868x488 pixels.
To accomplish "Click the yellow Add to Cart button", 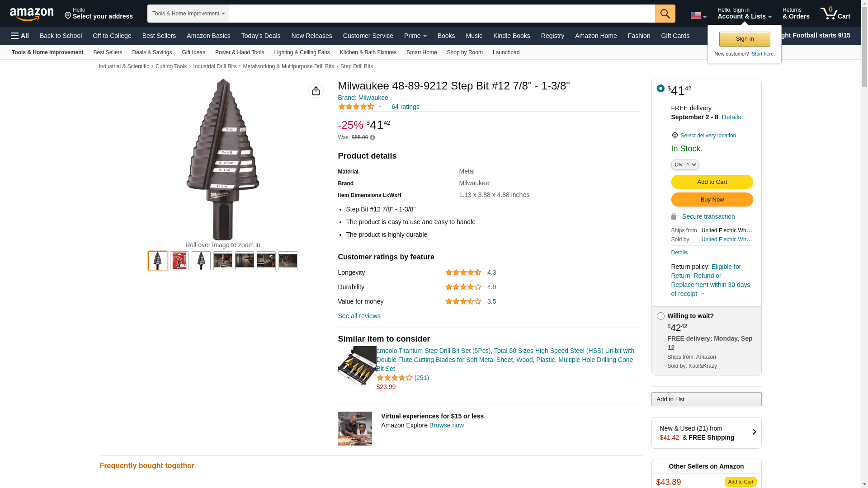I will click(712, 182).
